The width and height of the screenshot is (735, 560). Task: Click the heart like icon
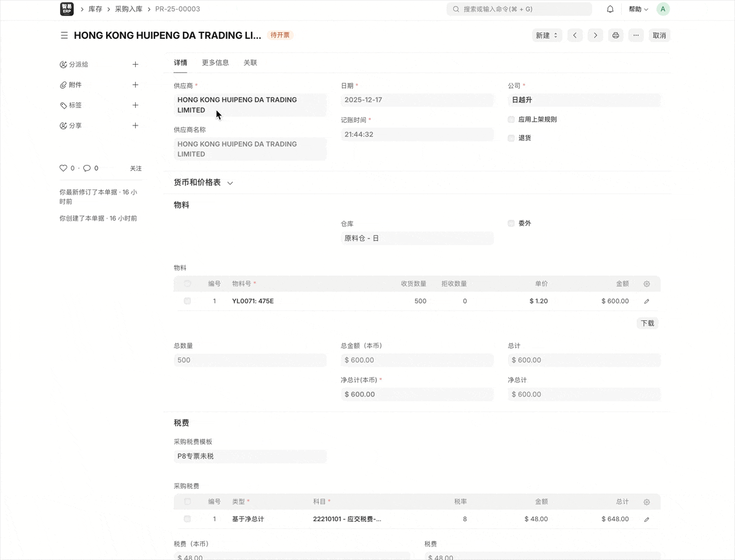(63, 168)
